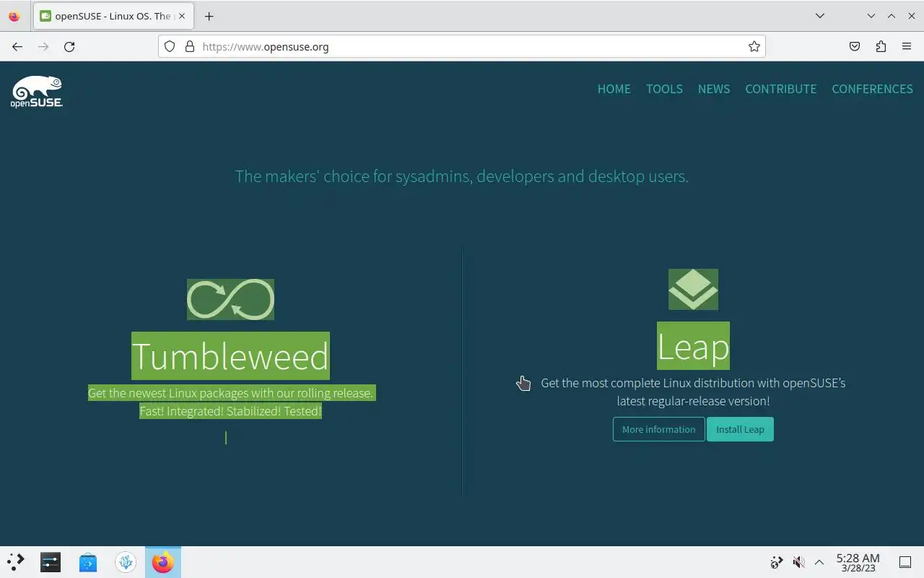Click the muted volume tray icon
The width and height of the screenshot is (924, 578).
[798, 562]
